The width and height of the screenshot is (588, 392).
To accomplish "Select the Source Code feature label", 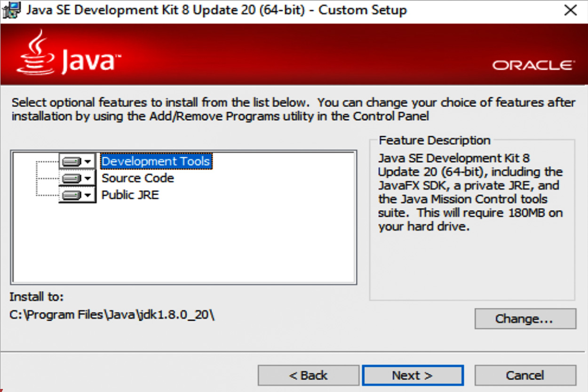I will coord(138,178).
